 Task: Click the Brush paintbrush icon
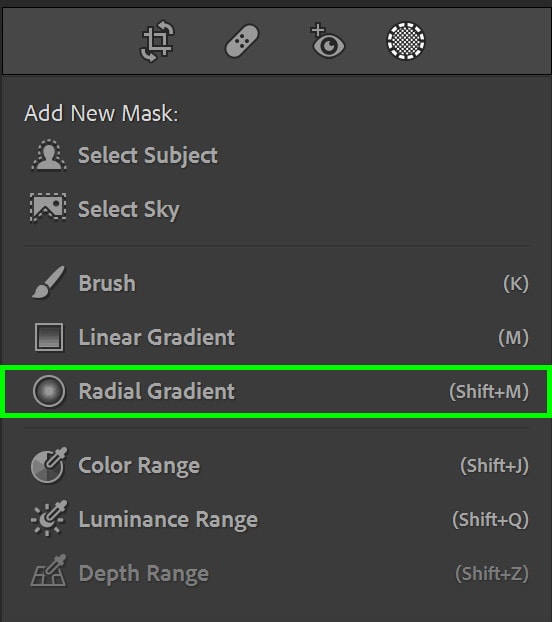tap(48, 282)
